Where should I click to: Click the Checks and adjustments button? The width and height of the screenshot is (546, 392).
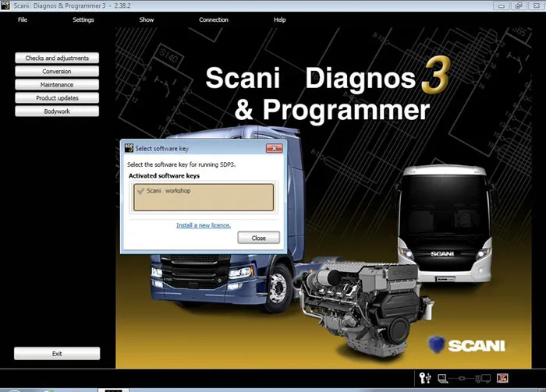coord(57,58)
